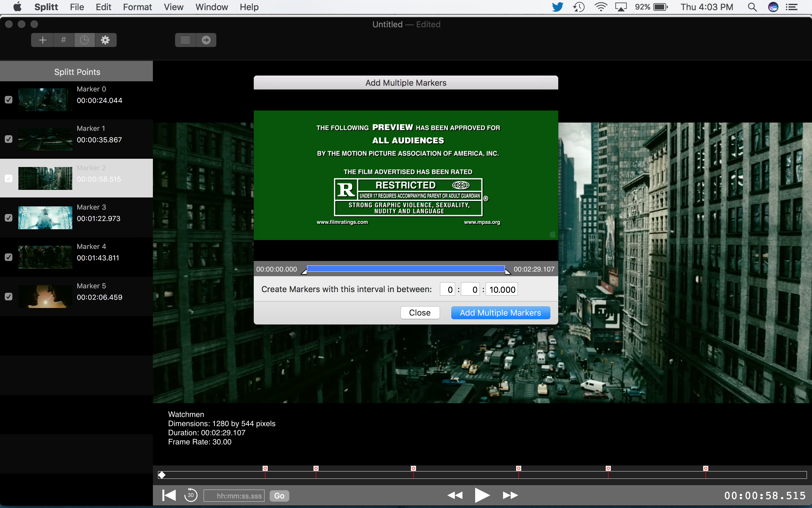
Task: Click the second red timeline marker
Action: tap(316, 468)
